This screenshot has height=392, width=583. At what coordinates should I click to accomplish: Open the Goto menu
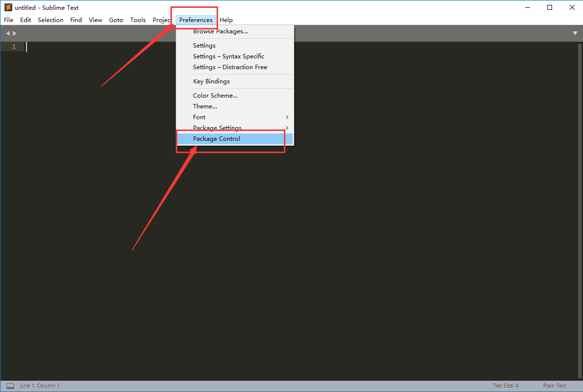pos(116,20)
